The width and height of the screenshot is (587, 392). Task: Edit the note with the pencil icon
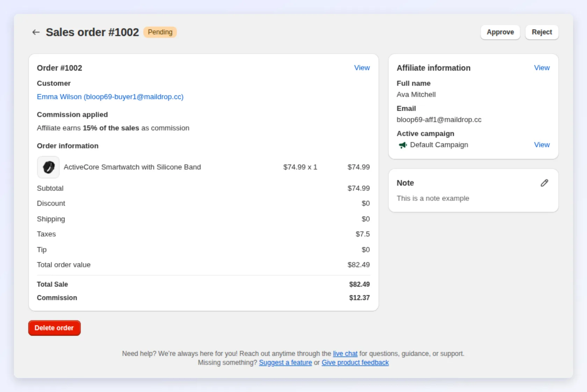tap(544, 183)
